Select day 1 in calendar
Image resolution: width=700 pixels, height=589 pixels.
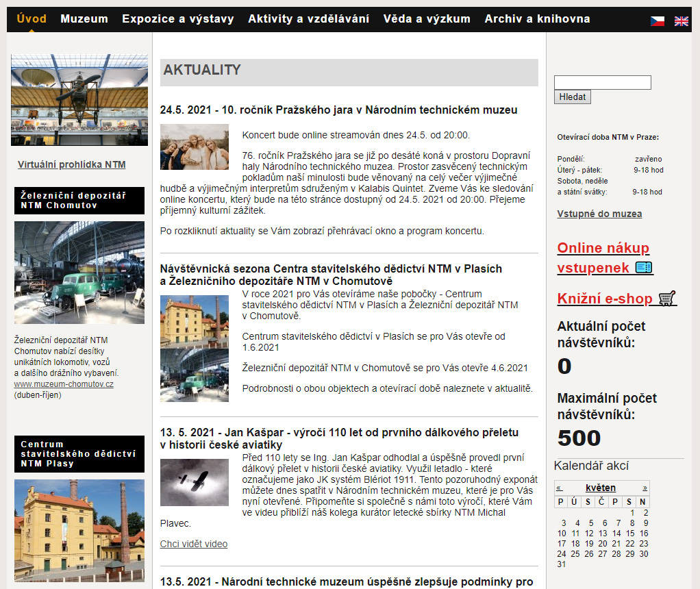632,513
